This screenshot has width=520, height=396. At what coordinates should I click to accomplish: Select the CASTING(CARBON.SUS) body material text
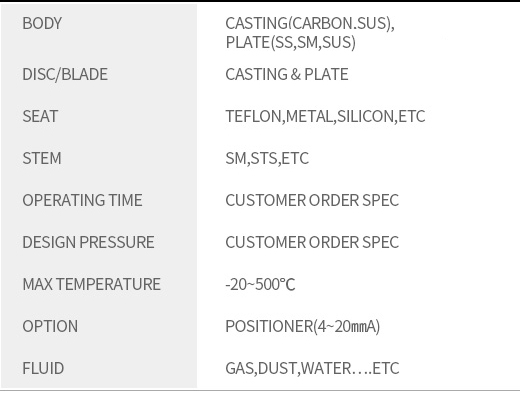pos(310,23)
